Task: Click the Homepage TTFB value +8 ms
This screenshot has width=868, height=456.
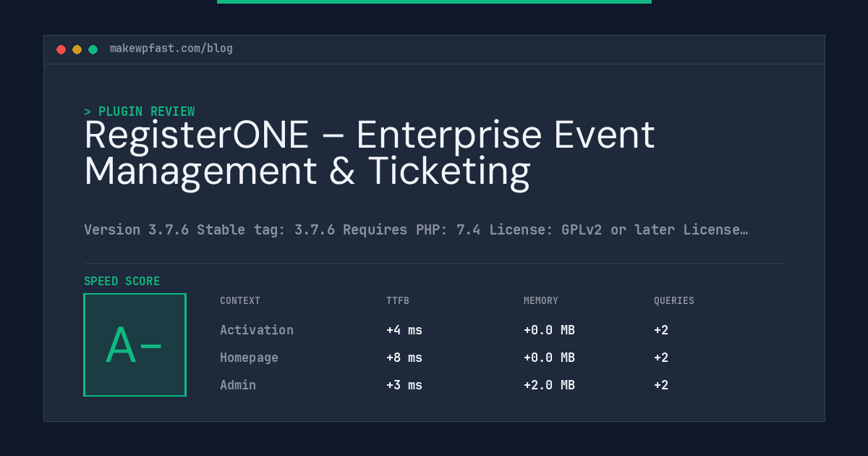Action: coord(404,358)
